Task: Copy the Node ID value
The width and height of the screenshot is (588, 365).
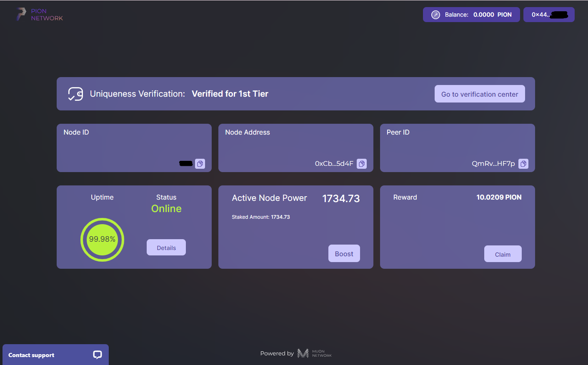Action: point(200,164)
